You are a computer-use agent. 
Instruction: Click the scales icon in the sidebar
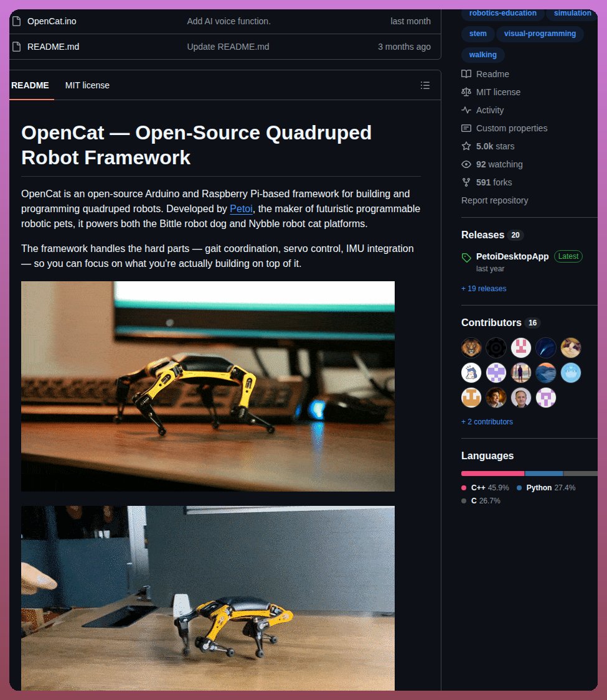466,92
